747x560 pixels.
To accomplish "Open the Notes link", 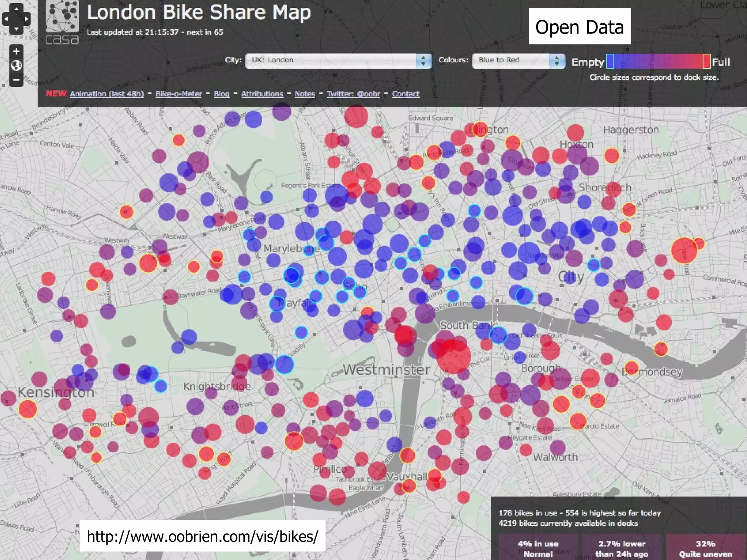I will tap(305, 94).
